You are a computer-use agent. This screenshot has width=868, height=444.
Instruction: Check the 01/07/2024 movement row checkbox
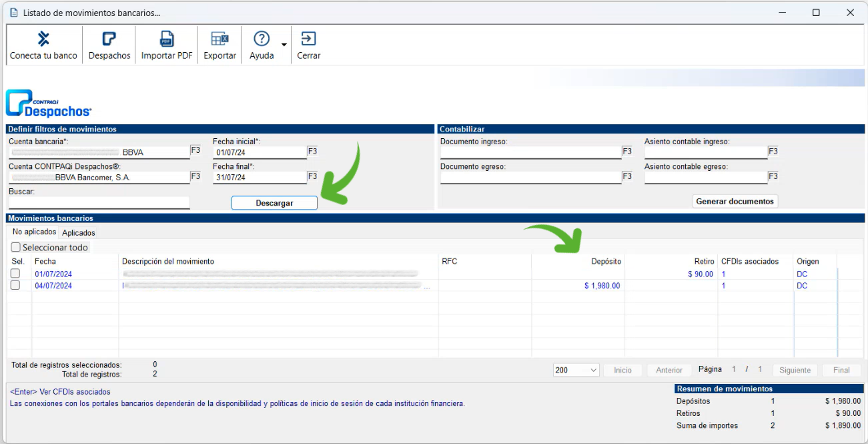coord(15,274)
